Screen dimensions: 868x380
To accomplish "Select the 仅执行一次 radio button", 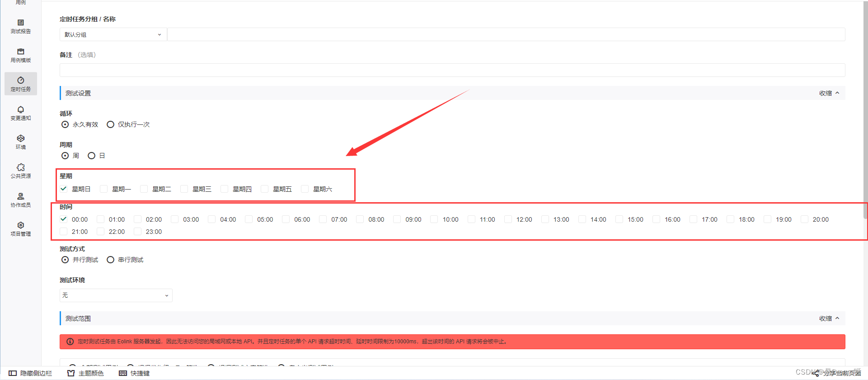I will pyautogui.click(x=110, y=124).
